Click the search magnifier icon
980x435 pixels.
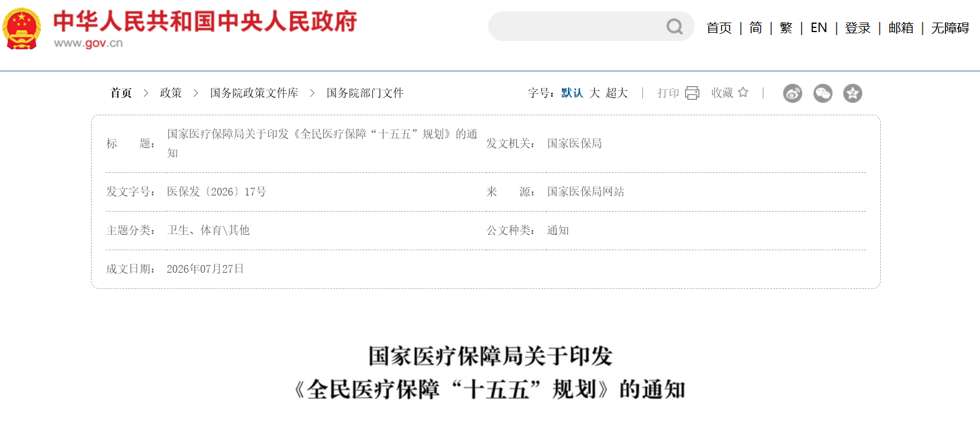(674, 27)
